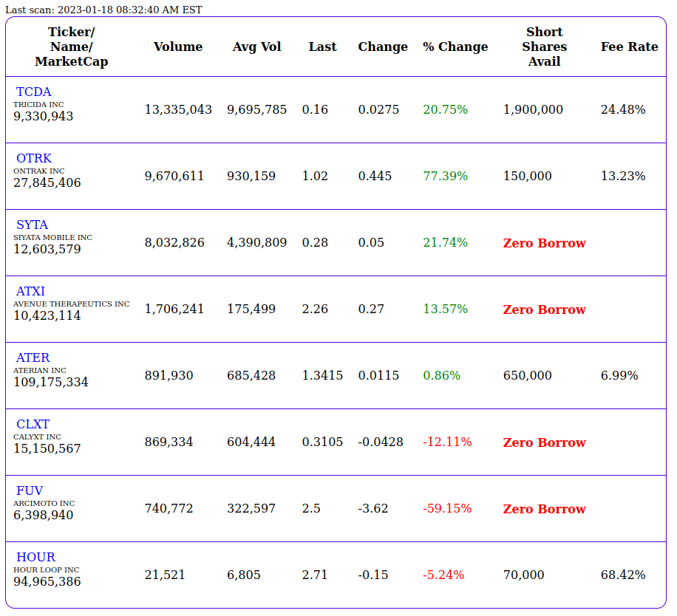Click ATER percent change 0.86%

(442, 375)
